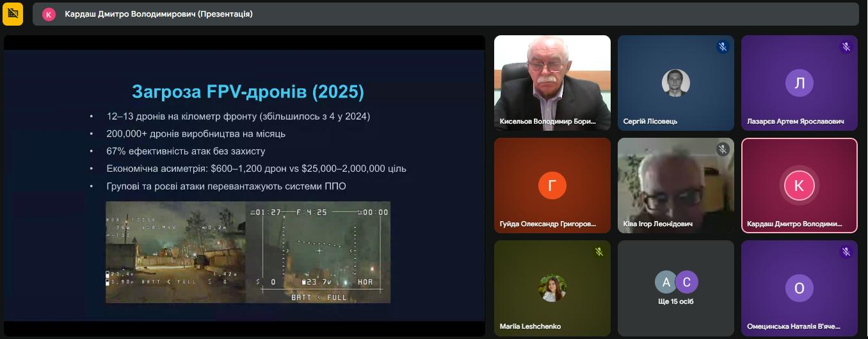Click muted mic icon on Сергій Лісовець tile
This screenshot has width=868, height=339.
coord(722,47)
